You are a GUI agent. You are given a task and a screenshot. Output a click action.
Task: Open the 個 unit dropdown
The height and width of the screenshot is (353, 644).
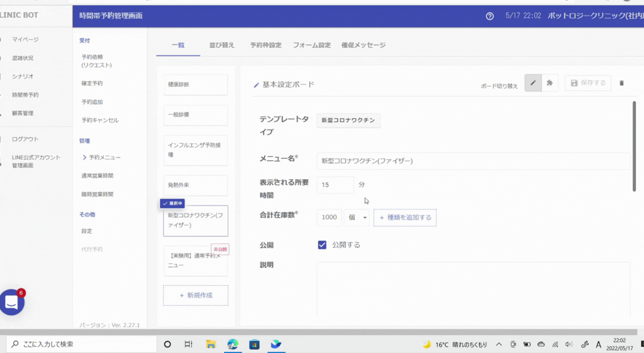pos(357,218)
